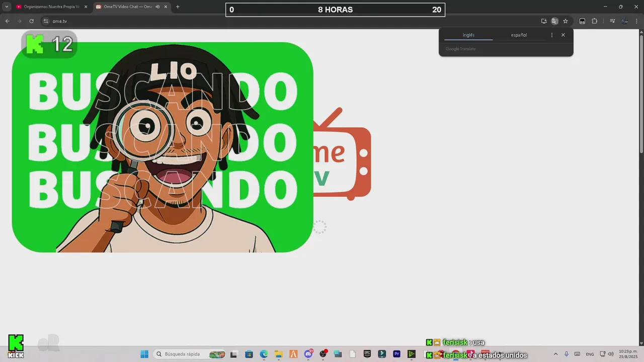
Task: Close the Google Translate popup
Action: point(563,35)
